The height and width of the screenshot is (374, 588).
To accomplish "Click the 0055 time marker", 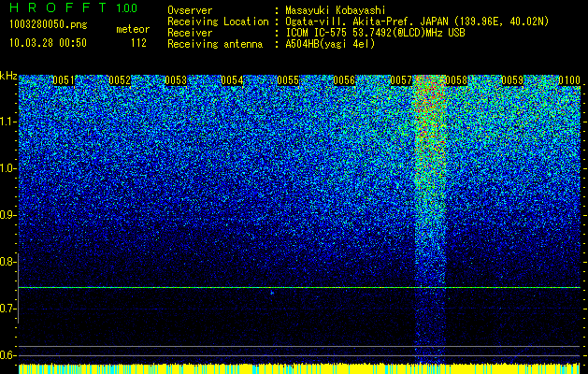I will coord(288,80).
